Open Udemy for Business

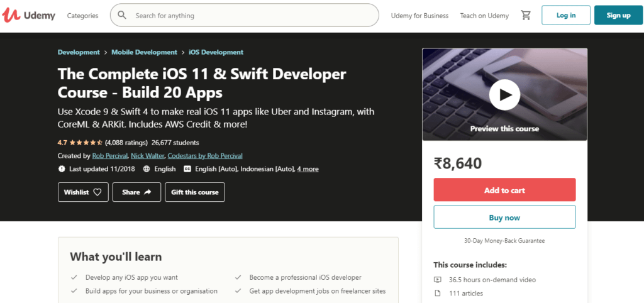(x=419, y=16)
